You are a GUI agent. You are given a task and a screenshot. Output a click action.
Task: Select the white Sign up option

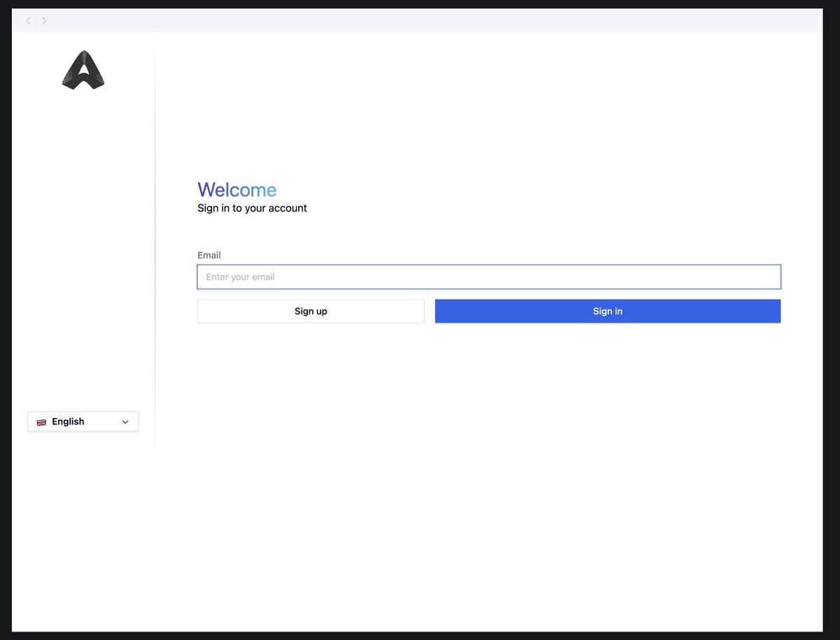point(311,311)
